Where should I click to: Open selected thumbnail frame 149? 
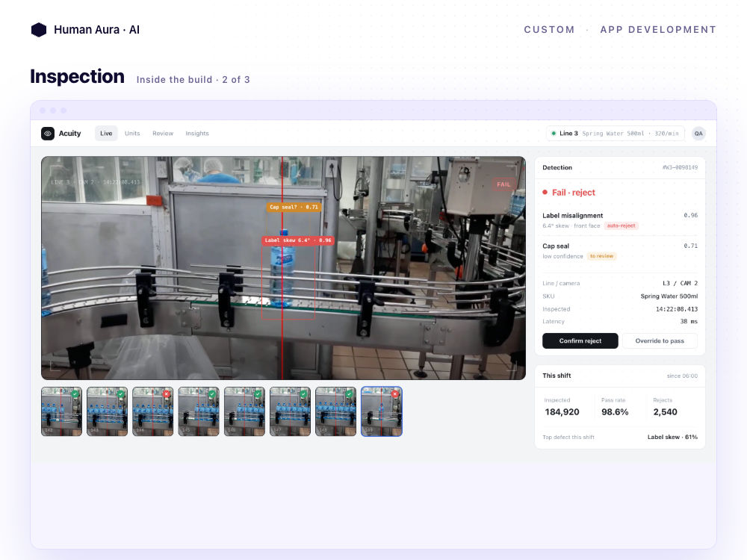382,411
